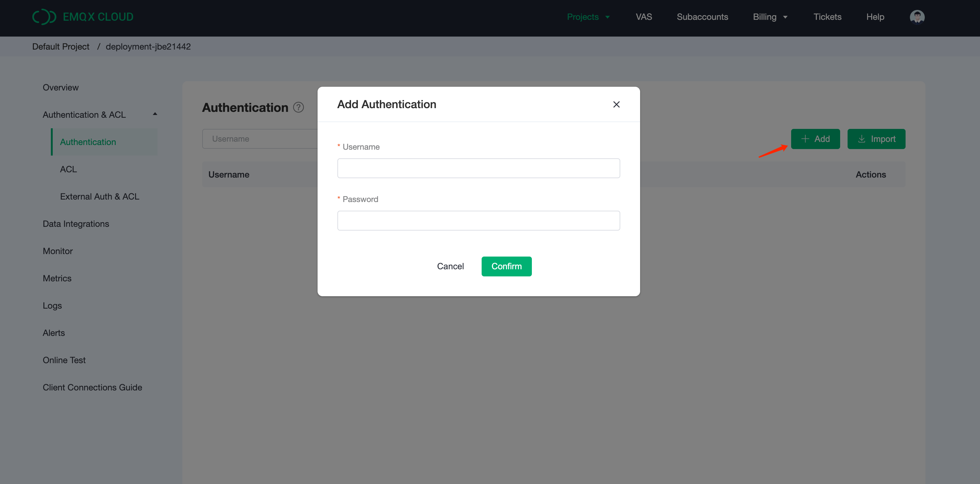This screenshot has height=484, width=980.
Task: Click the Import button with download icon
Action: click(x=876, y=139)
